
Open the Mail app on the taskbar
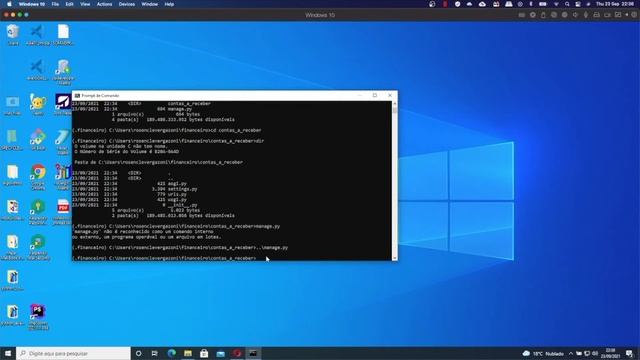pos(220,353)
